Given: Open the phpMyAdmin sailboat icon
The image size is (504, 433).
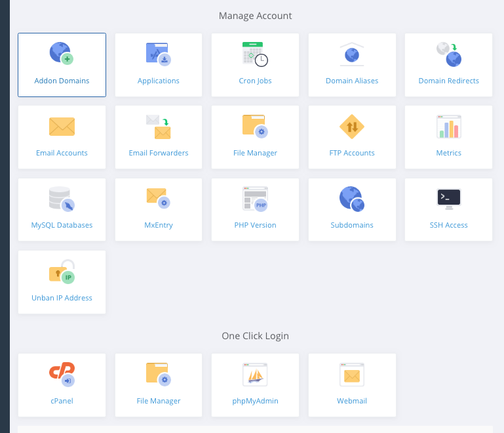Looking at the screenshot, I should (x=255, y=375).
